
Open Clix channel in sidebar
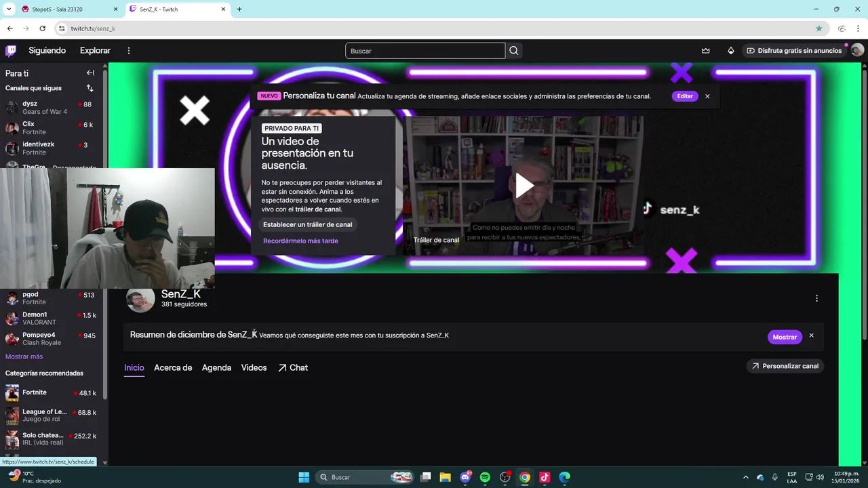[x=51, y=127]
